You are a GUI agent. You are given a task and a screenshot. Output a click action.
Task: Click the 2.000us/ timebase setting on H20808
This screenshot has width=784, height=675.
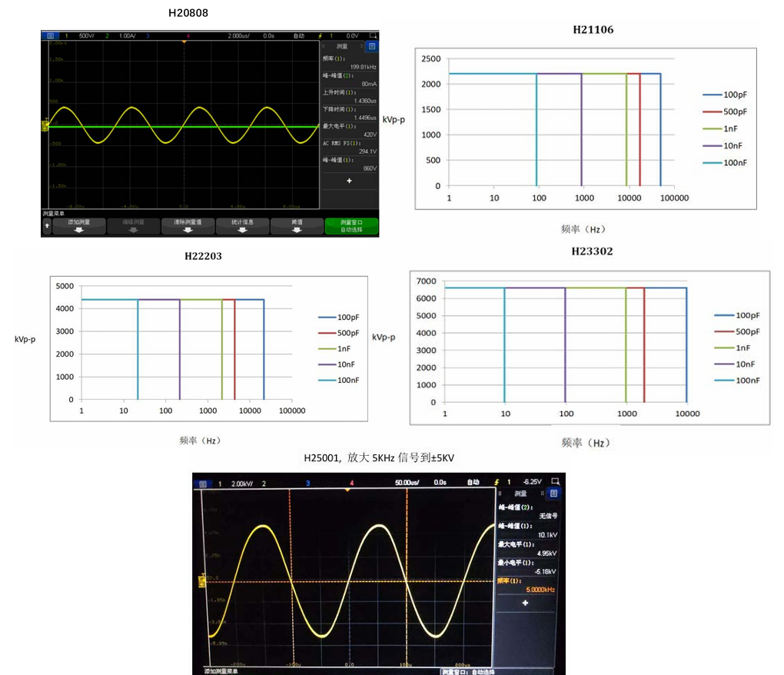click(240, 35)
